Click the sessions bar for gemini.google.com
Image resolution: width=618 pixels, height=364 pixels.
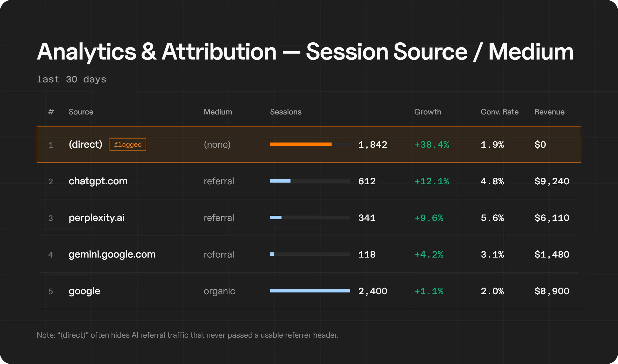point(272,254)
